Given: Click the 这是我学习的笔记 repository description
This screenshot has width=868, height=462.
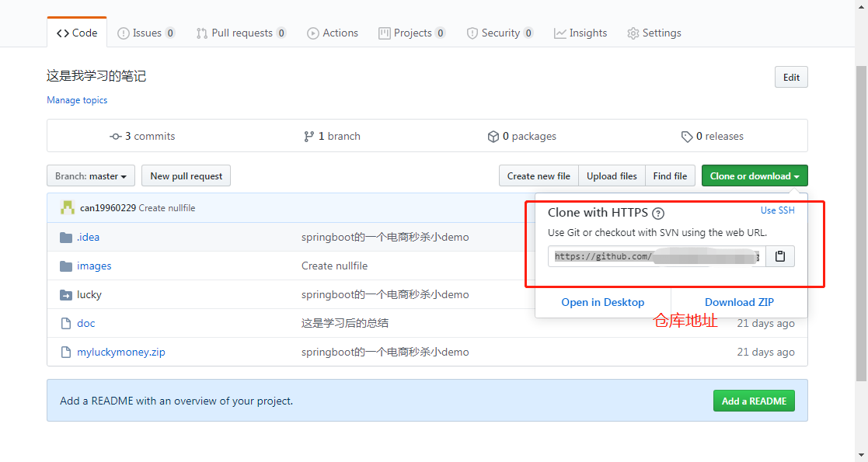Looking at the screenshot, I should pyautogui.click(x=96, y=76).
